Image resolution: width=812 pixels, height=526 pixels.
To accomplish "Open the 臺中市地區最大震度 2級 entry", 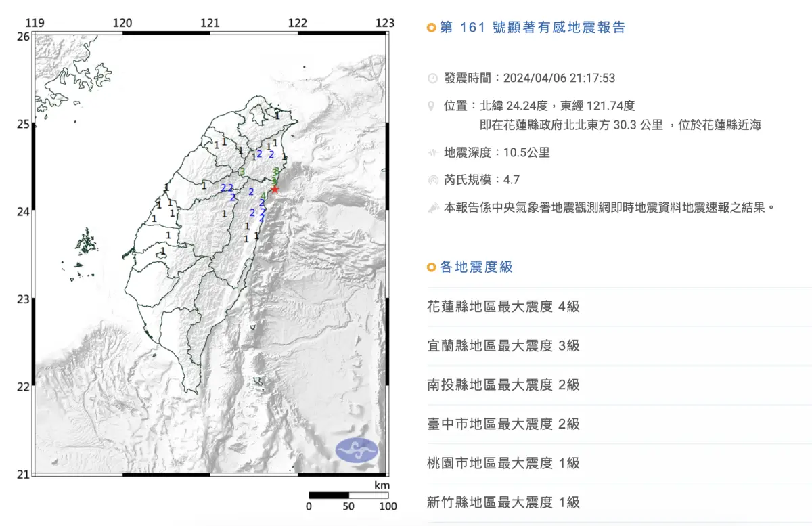I will click(x=503, y=424).
